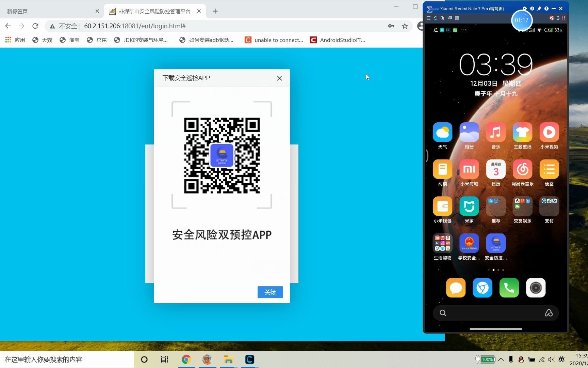Image resolution: width=588 pixels, height=368 pixels.
Task: Click the QR code image in the dialog
Action: pyautogui.click(x=222, y=155)
